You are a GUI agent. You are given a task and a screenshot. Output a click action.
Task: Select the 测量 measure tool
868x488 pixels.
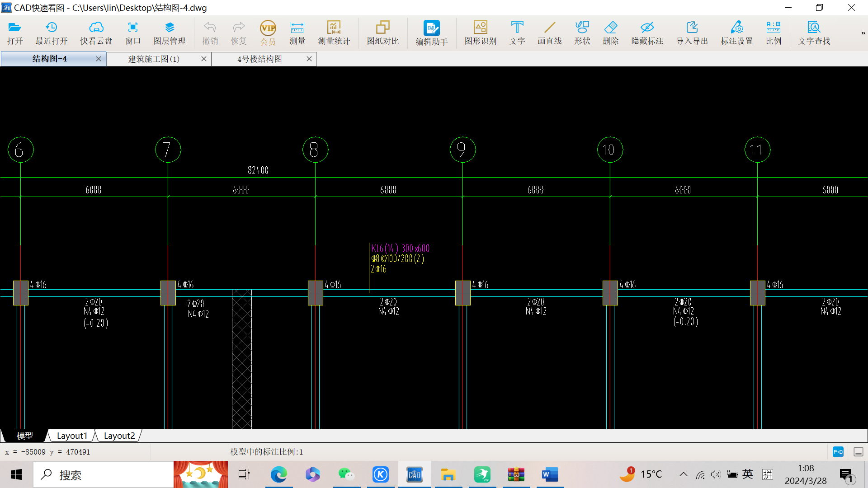pyautogui.click(x=297, y=33)
